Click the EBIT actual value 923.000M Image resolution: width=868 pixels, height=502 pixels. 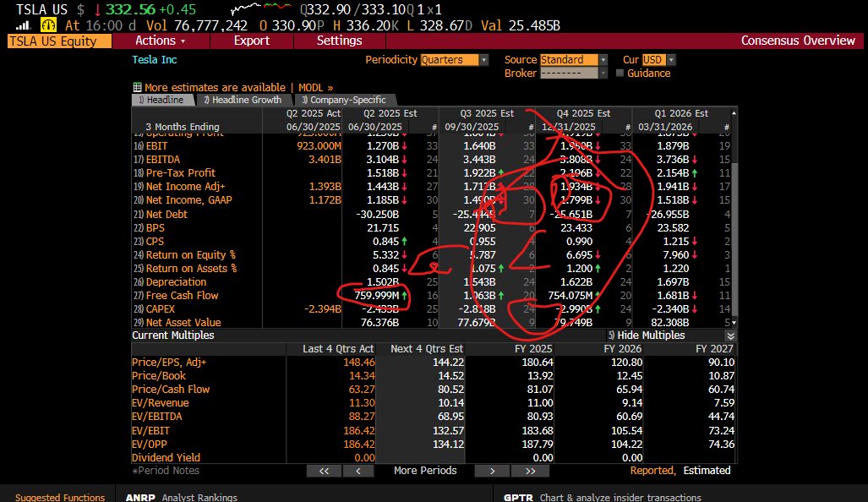319,146
